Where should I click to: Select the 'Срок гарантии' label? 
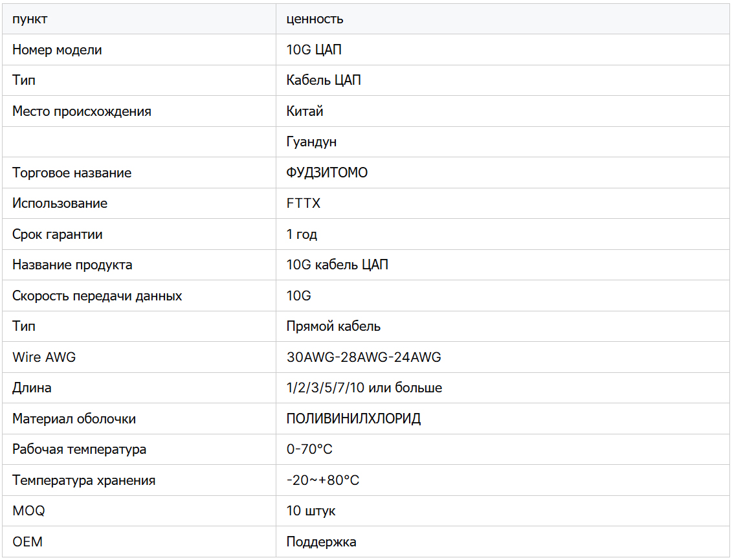(58, 234)
